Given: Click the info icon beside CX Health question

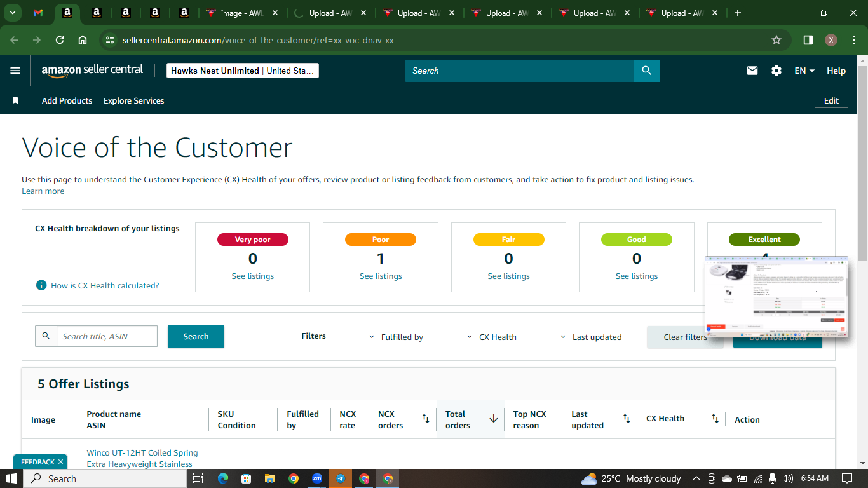Looking at the screenshot, I should [x=41, y=285].
